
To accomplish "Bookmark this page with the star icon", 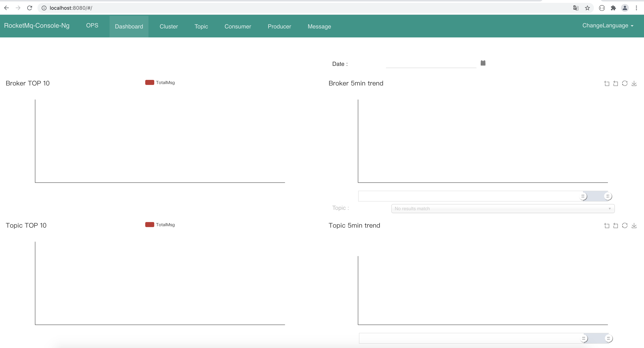I will point(587,8).
